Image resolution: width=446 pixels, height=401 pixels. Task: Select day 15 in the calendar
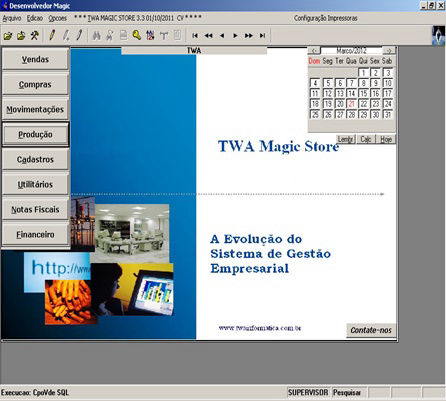[364, 93]
